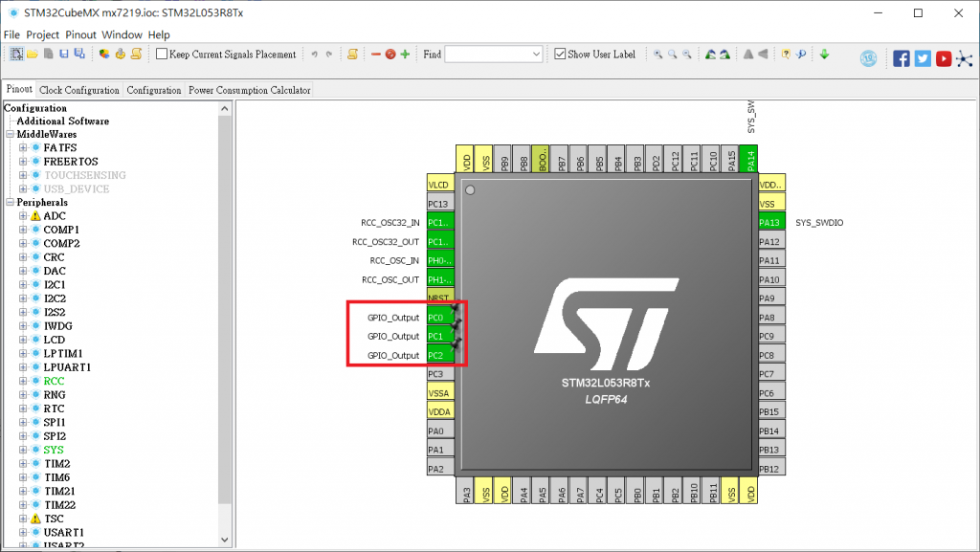Switch to the Clock Configuration tab
980x552 pixels.
(x=79, y=90)
